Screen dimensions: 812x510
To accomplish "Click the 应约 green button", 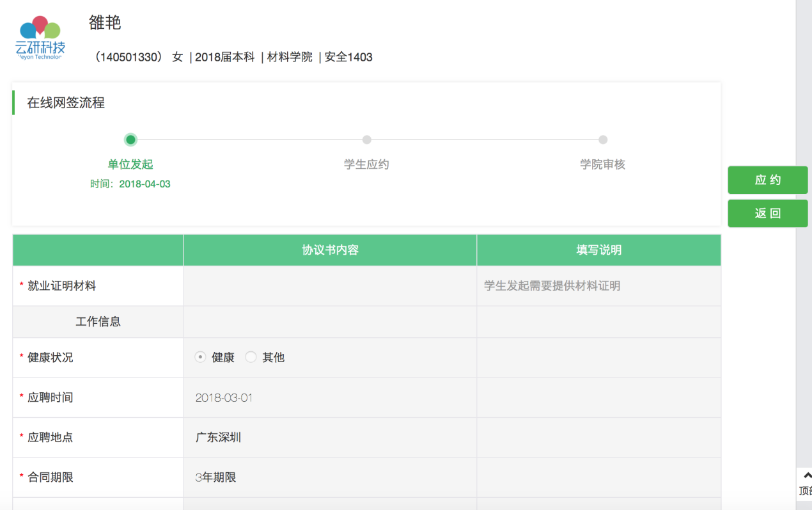I will point(768,180).
